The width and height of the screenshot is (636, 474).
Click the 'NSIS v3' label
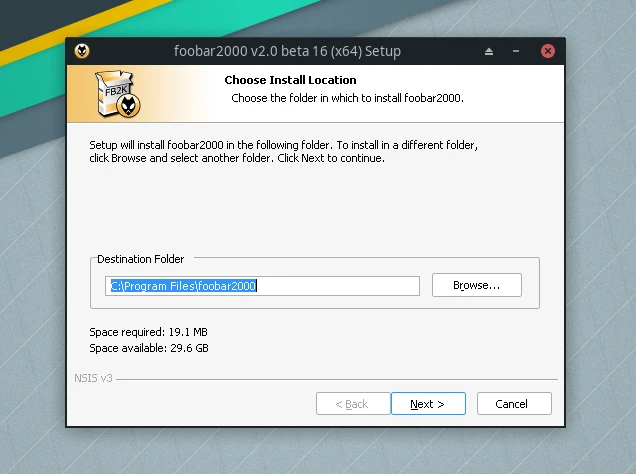point(93,378)
